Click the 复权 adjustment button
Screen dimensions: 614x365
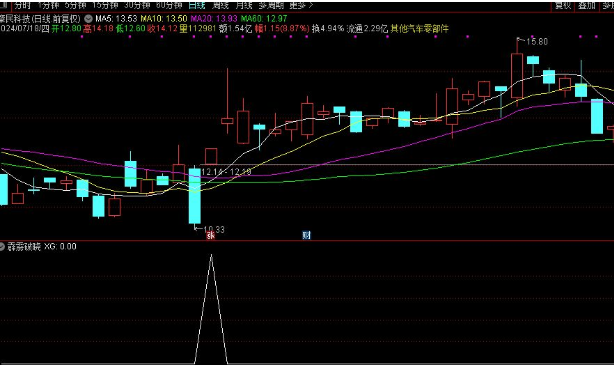pyautogui.click(x=563, y=5)
